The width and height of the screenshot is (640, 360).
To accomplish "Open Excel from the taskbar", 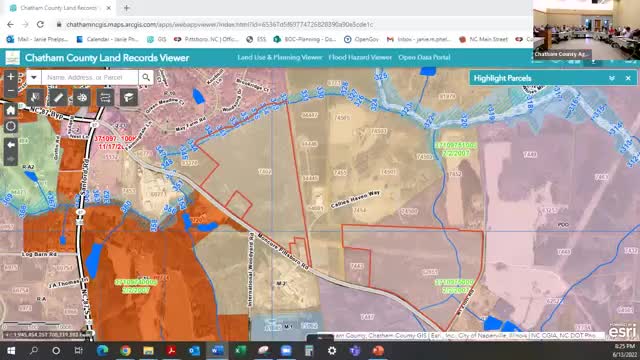I will click(x=240, y=351).
